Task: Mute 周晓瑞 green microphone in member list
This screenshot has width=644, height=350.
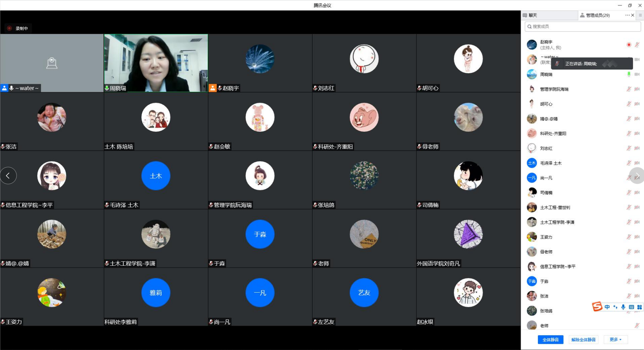Action: click(629, 74)
